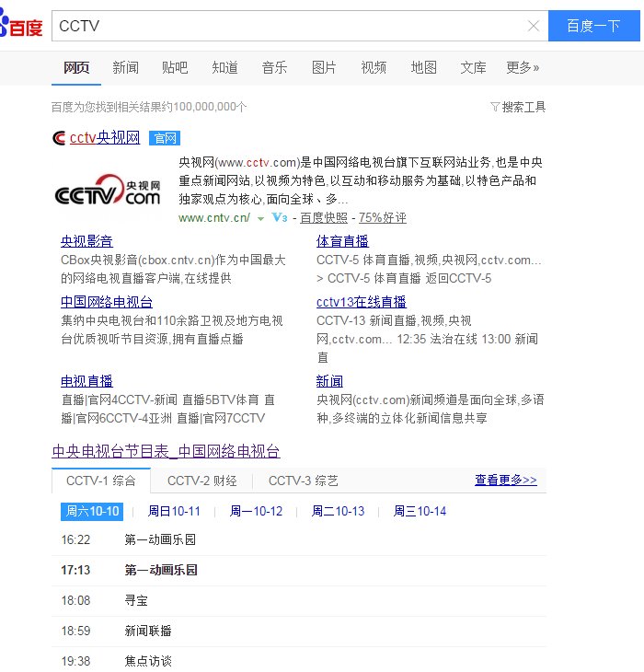The height and width of the screenshot is (672, 644).
Task: Open 百度快照 cached page
Action: pos(324,218)
